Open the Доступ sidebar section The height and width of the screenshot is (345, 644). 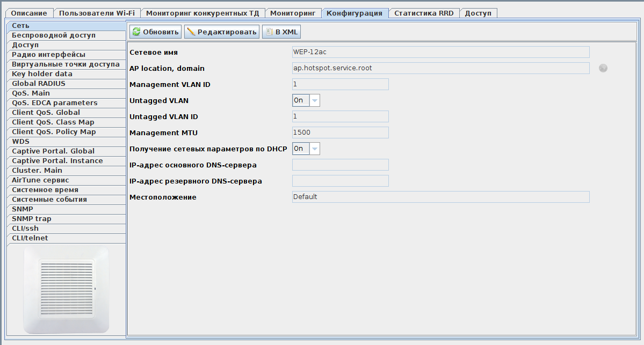coord(67,45)
